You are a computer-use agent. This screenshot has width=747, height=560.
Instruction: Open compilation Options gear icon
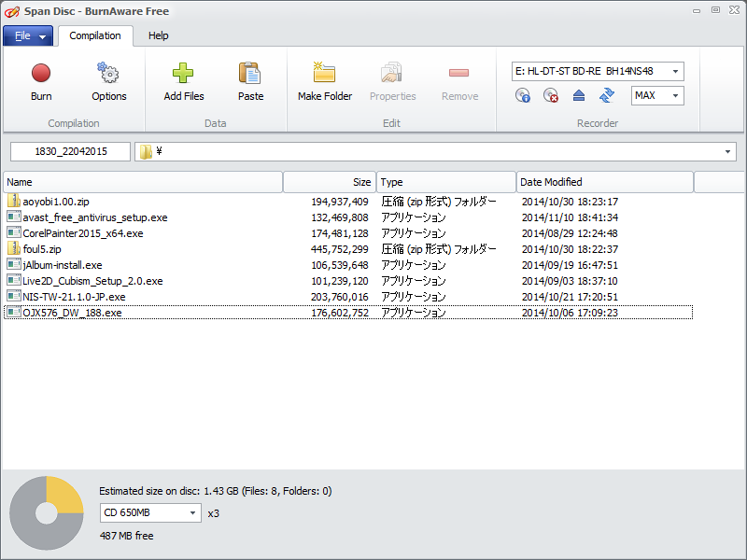pos(108,73)
